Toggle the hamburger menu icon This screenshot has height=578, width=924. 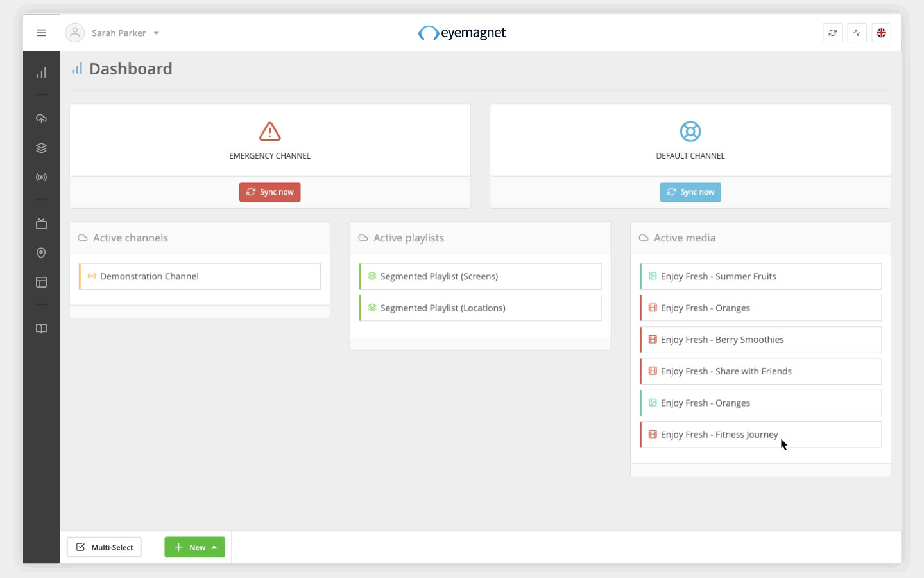click(x=41, y=33)
